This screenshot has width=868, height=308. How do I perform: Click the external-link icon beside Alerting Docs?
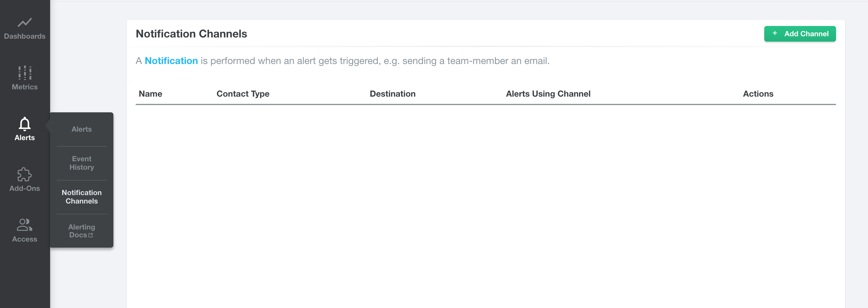click(x=91, y=235)
